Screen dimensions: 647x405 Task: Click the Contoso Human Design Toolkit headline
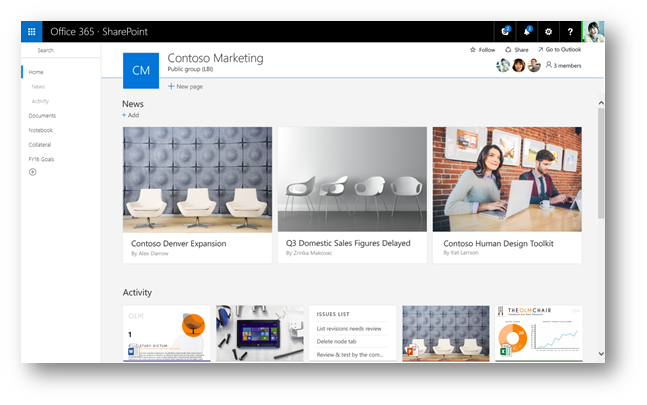pos(498,243)
